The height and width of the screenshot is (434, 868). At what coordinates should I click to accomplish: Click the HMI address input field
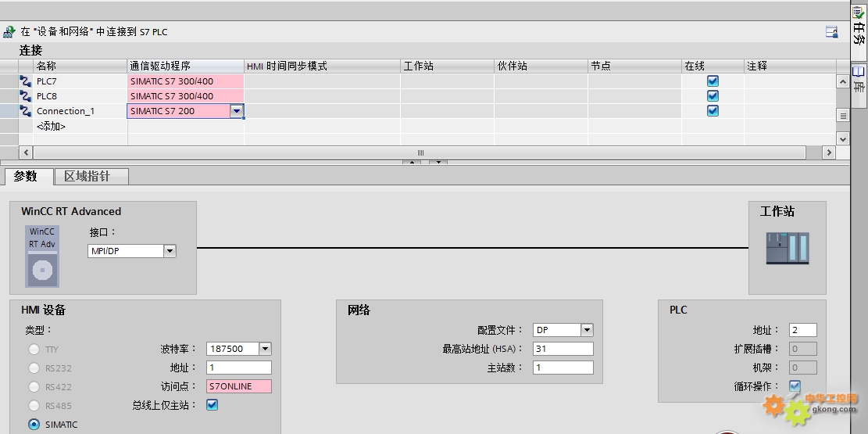[239, 368]
